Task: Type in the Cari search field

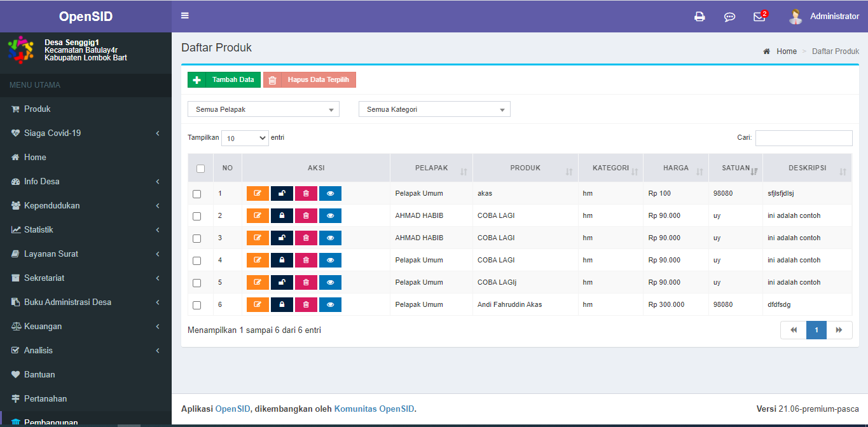Action: click(x=804, y=138)
